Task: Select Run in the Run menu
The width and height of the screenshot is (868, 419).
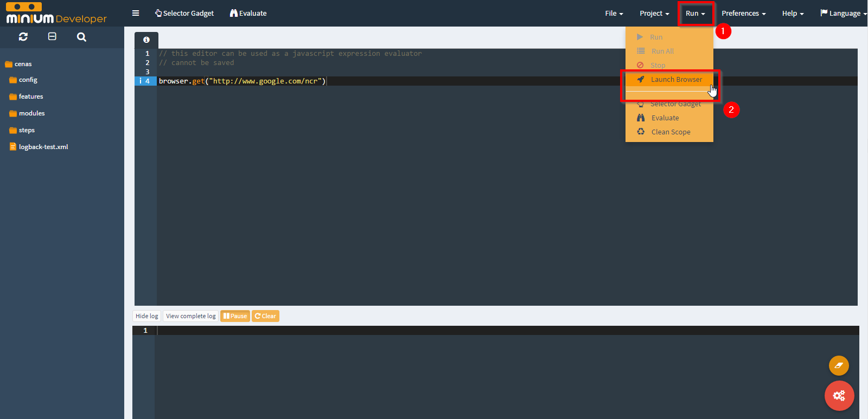Action: coord(669,37)
